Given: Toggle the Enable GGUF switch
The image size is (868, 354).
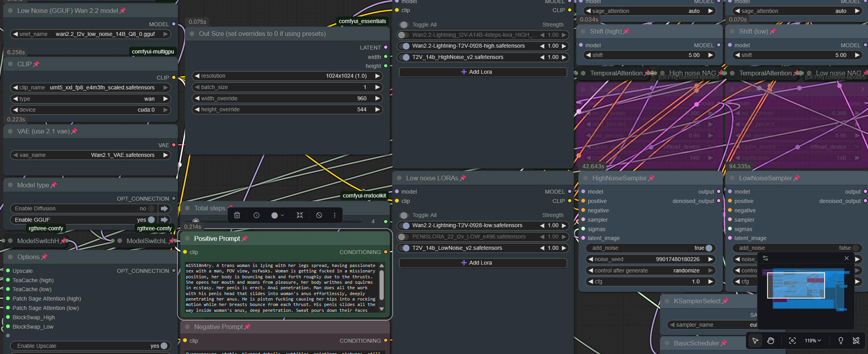Looking at the screenshot, I should coord(152,220).
